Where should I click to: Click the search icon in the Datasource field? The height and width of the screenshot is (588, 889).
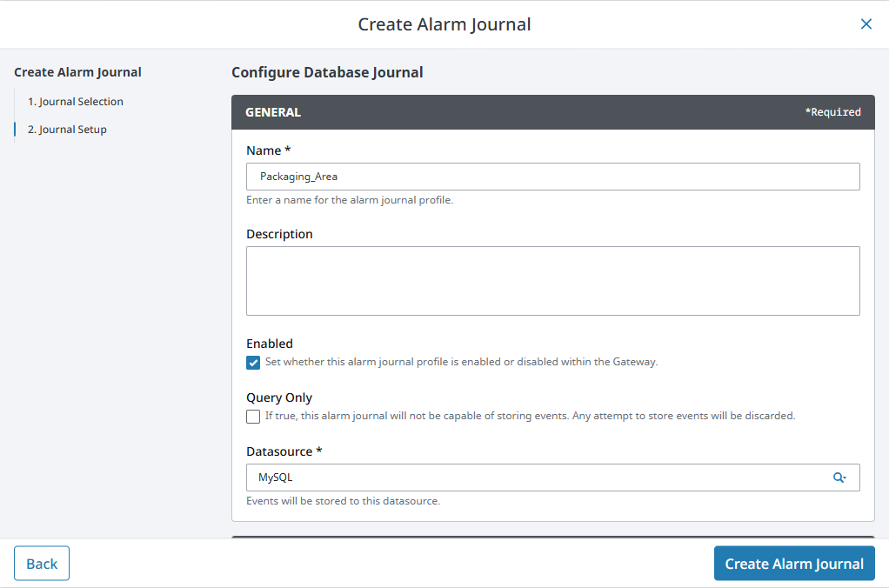point(839,478)
